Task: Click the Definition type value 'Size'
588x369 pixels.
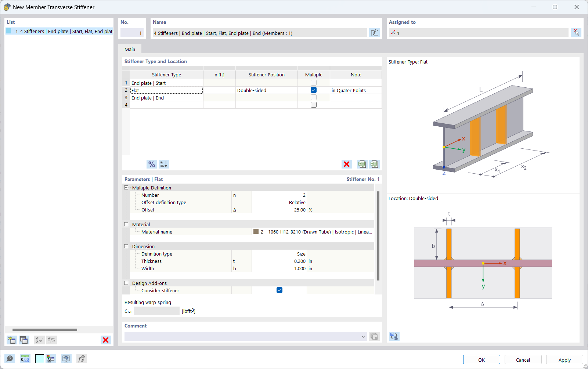Action: [279, 254]
